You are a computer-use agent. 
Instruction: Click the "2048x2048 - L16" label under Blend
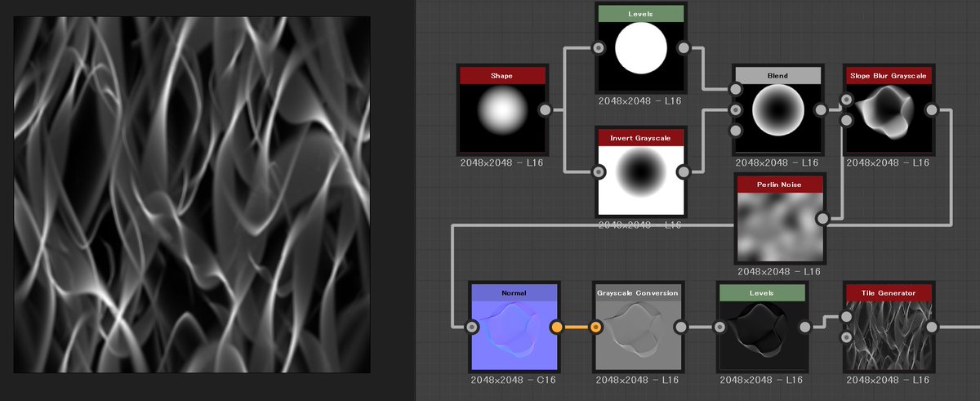tap(777, 163)
